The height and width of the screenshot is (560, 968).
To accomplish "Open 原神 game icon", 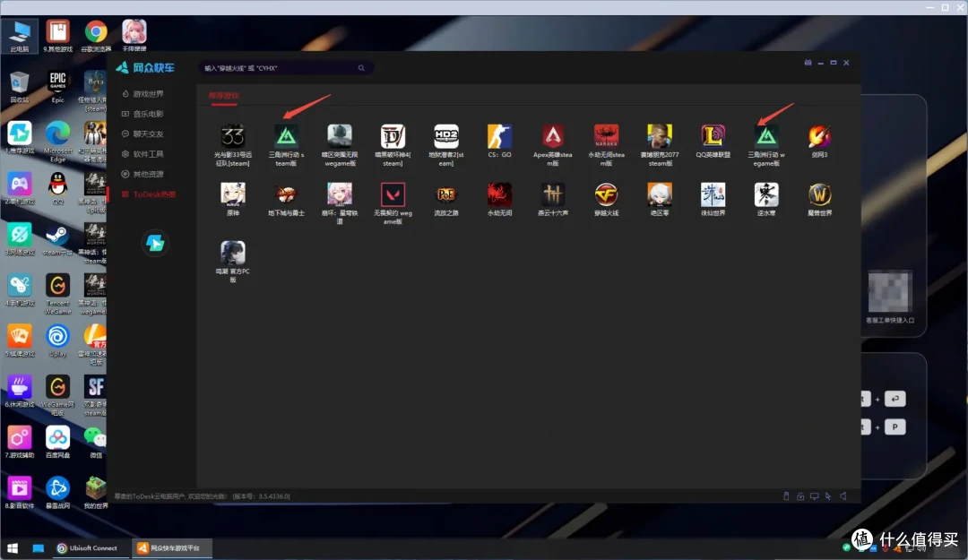I will coord(233,194).
